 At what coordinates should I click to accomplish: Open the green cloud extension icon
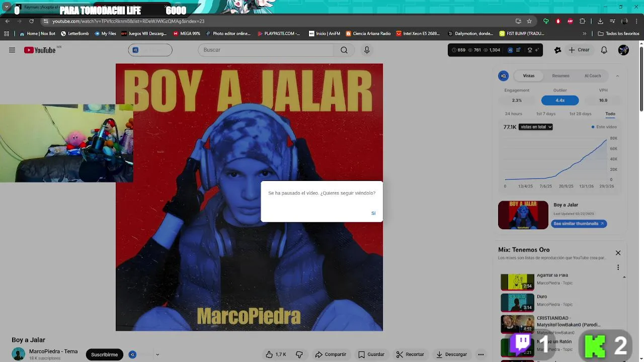546,21
